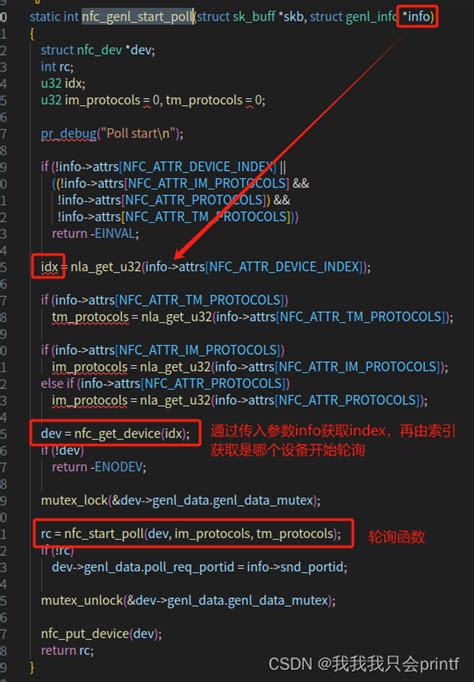This screenshot has width=474, height=682.
Task: Click tm_protocols = nla_get_u32 assignment line
Action: coord(253,317)
